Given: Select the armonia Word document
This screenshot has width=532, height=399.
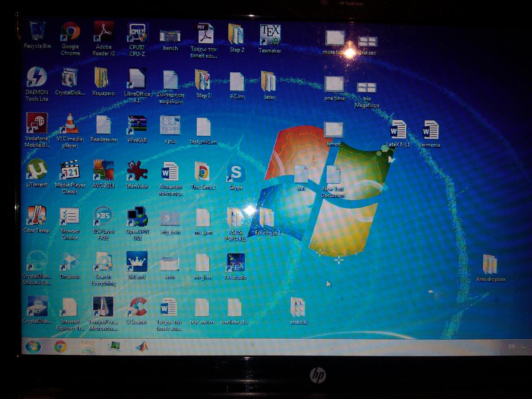Looking at the screenshot, I should (x=430, y=130).
